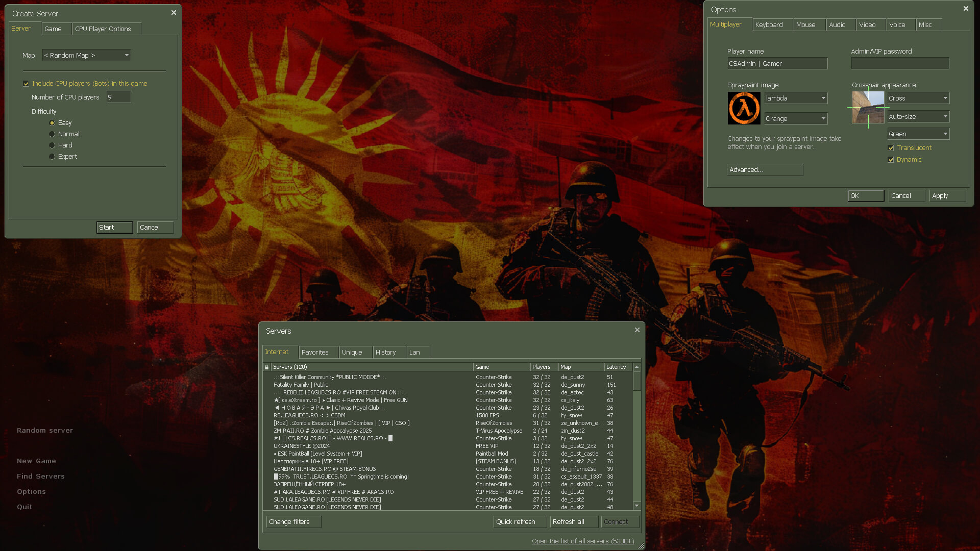Open the Voice tab in Options
The height and width of the screenshot is (551, 980).
[901, 25]
